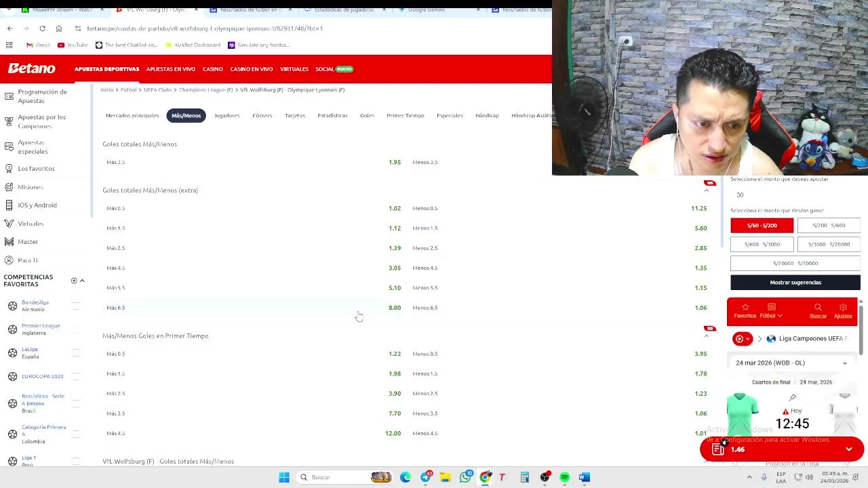Show hidden system tray icons
Viewport: 868px width, 488px height.
tap(749, 477)
